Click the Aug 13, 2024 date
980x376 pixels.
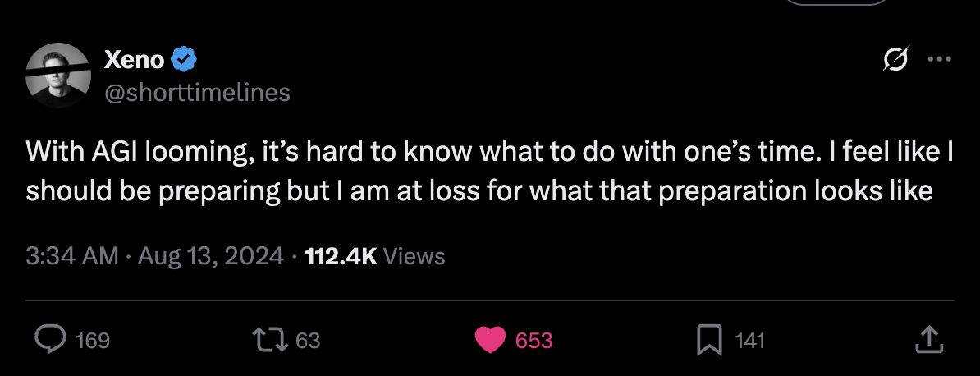211,257
